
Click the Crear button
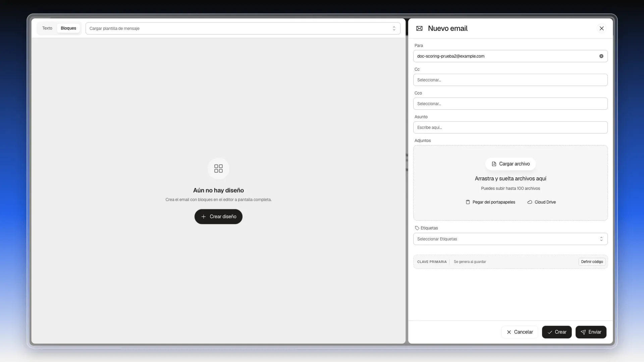[557, 332]
